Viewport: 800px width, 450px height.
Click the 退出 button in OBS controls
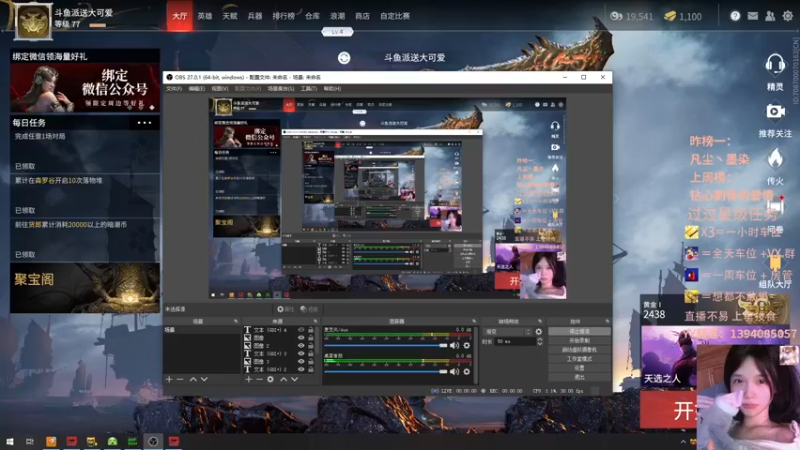(x=580, y=377)
